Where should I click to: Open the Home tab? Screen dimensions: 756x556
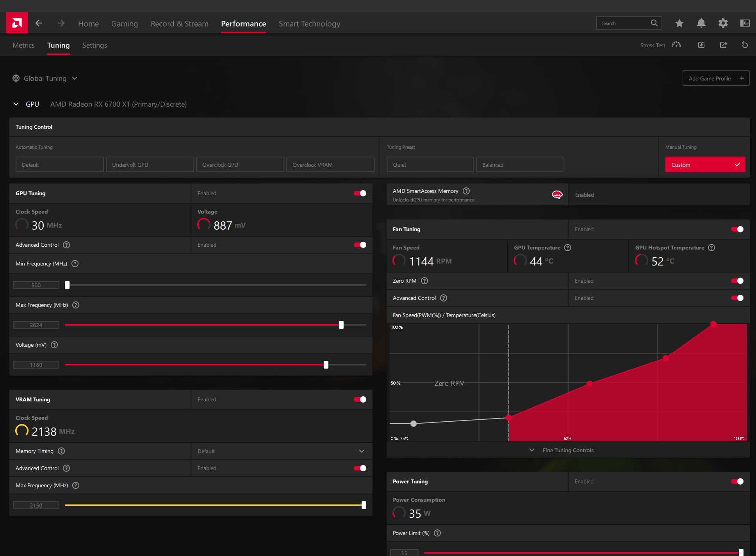point(88,23)
